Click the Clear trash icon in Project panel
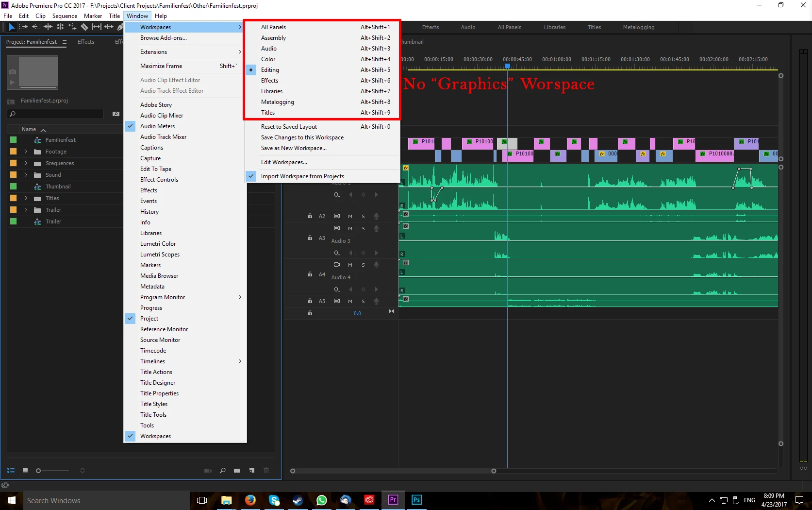Image resolution: width=812 pixels, height=510 pixels. [266, 471]
